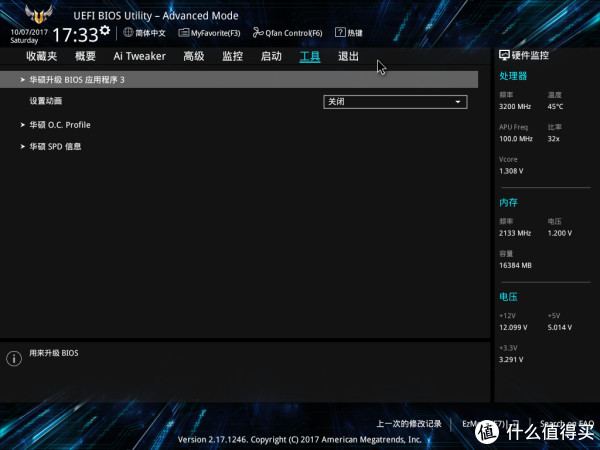The height and width of the screenshot is (450, 600).
Task: Click the hotkeys question mark icon
Action: [x=340, y=33]
